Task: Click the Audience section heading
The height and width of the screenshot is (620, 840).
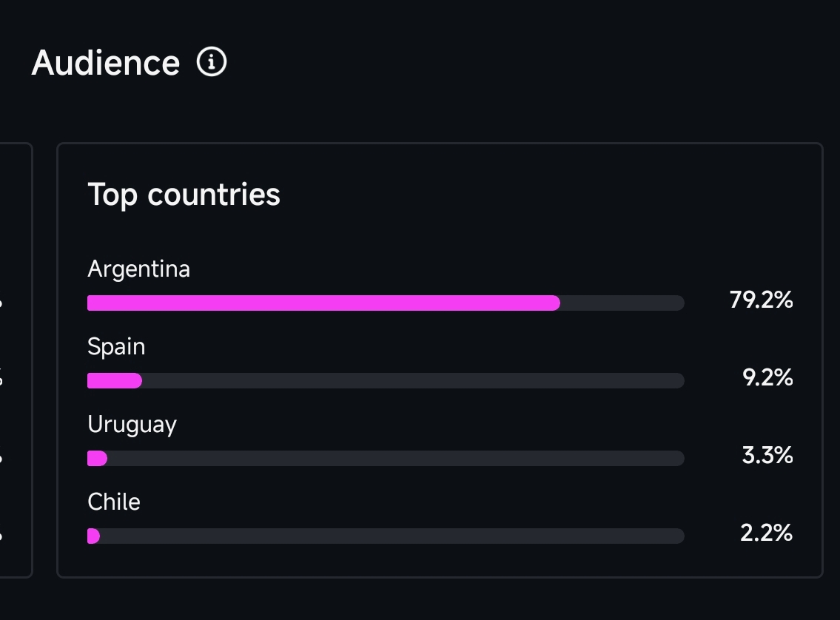Action: [106, 63]
